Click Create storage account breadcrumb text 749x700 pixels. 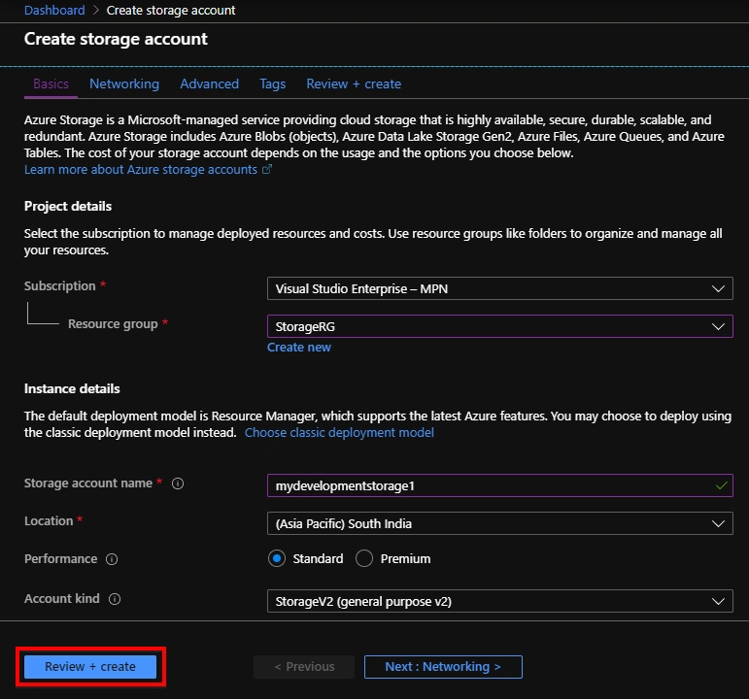coord(171,10)
